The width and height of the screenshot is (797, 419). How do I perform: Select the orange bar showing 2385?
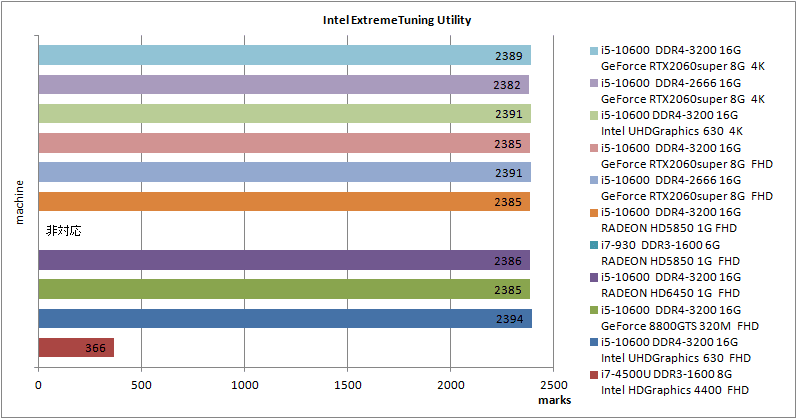(x=283, y=202)
